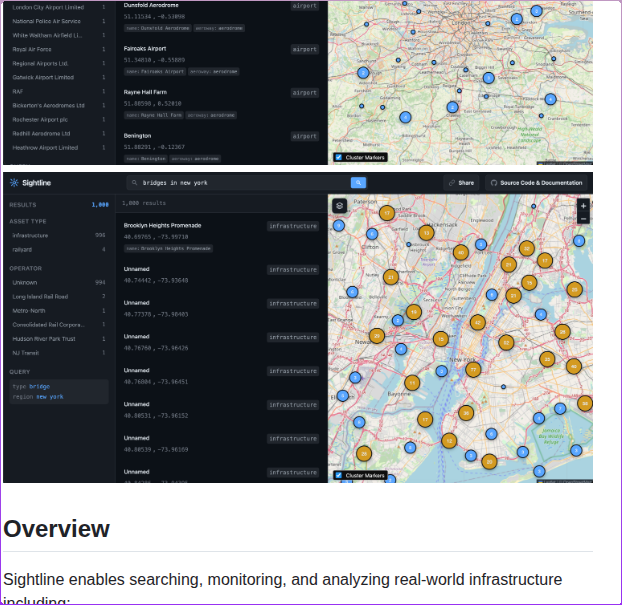
Task: Click the blue cluster marker near Crawley on London map
Action: [x=452, y=107]
